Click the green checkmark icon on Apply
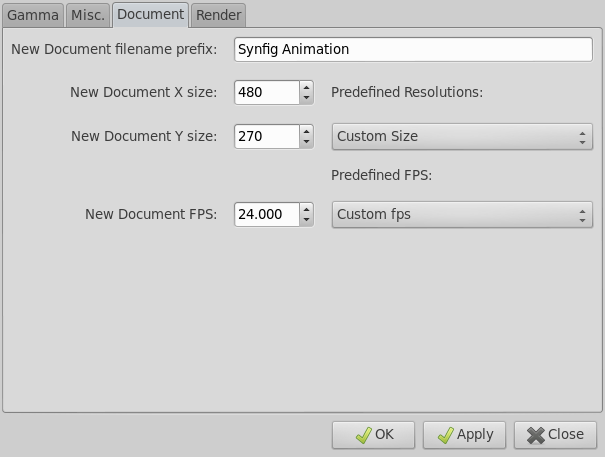 click(446, 435)
